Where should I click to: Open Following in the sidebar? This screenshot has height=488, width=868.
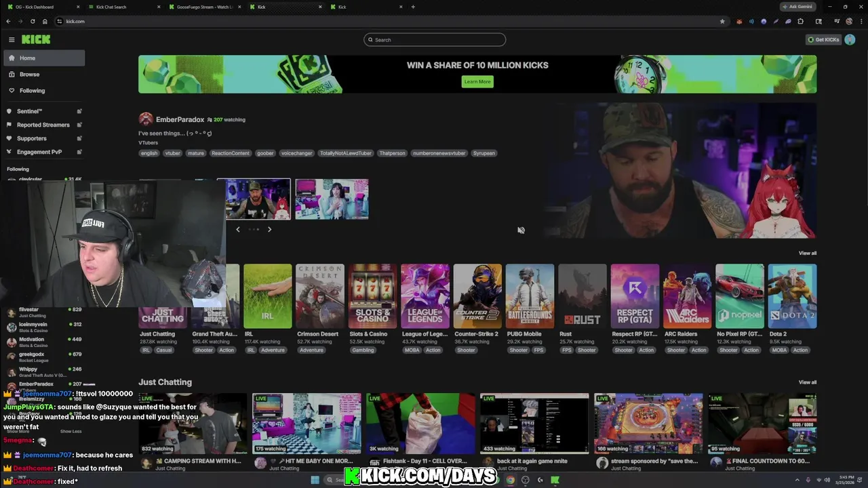coord(44,91)
